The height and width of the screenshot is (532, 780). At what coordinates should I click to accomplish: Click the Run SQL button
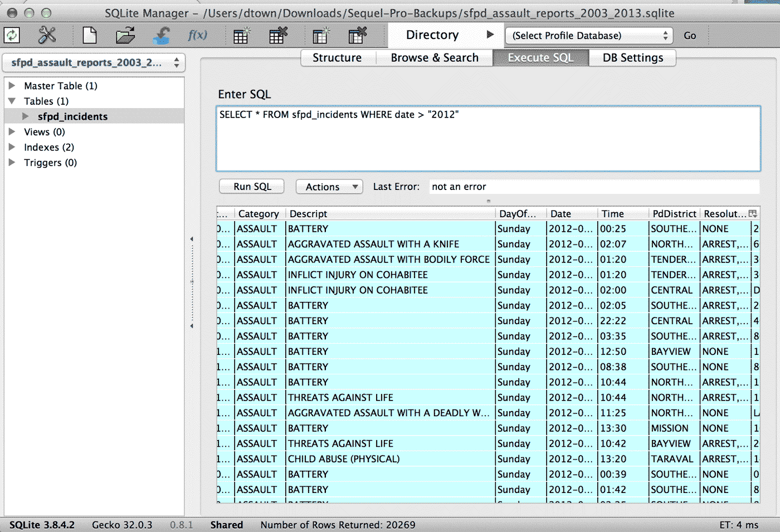pyautogui.click(x=252, y=187)
